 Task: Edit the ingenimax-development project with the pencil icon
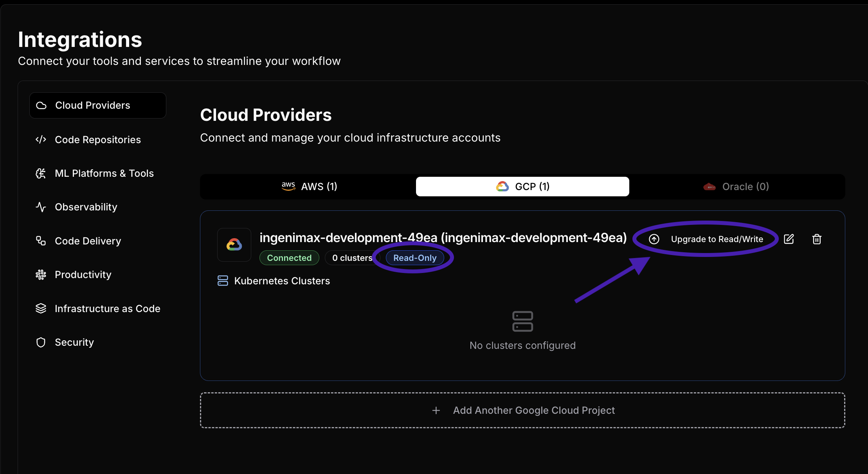[789, 239]
